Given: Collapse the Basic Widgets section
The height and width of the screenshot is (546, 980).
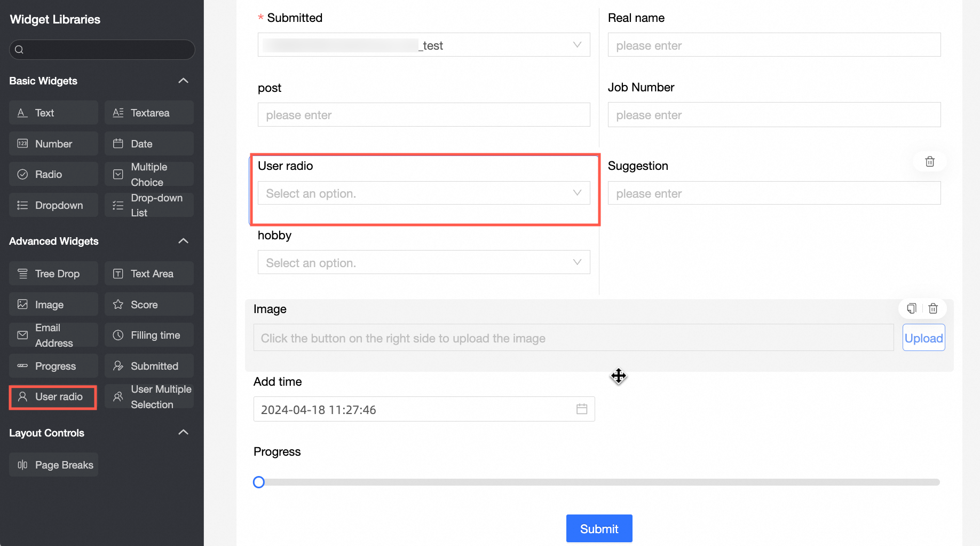Looking at the screenshot, I should 183,81.
